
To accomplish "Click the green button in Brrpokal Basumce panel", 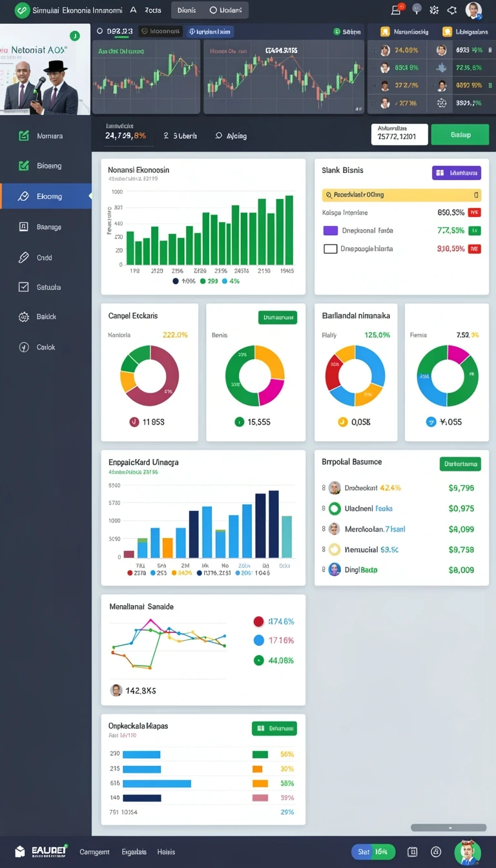I will 460,464.
